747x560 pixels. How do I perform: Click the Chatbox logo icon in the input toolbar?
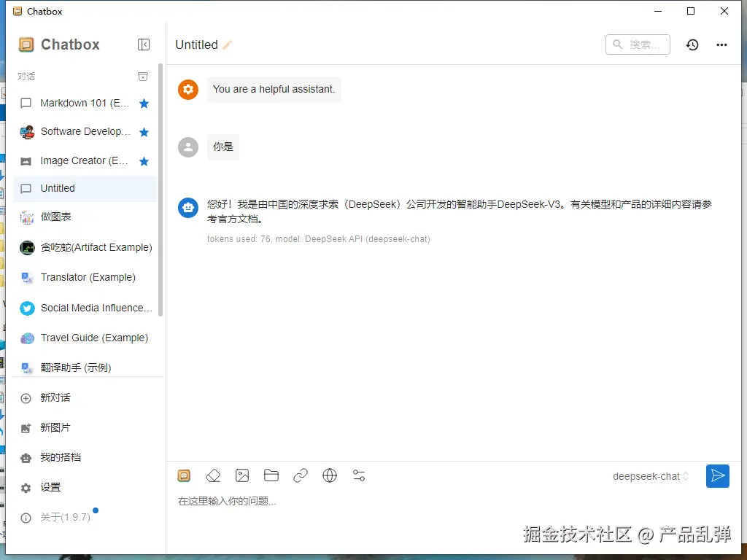[x=184, y=475]
